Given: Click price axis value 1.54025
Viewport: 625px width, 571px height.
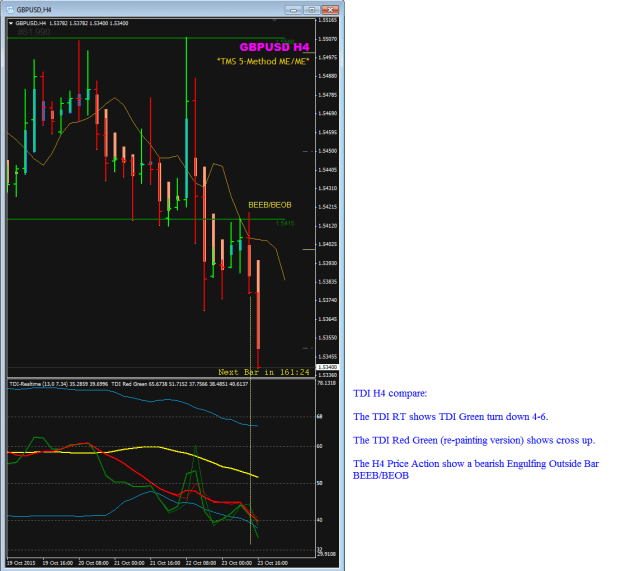Looking at the screenshot, I should pyautogui.click(x=328, y=244).
